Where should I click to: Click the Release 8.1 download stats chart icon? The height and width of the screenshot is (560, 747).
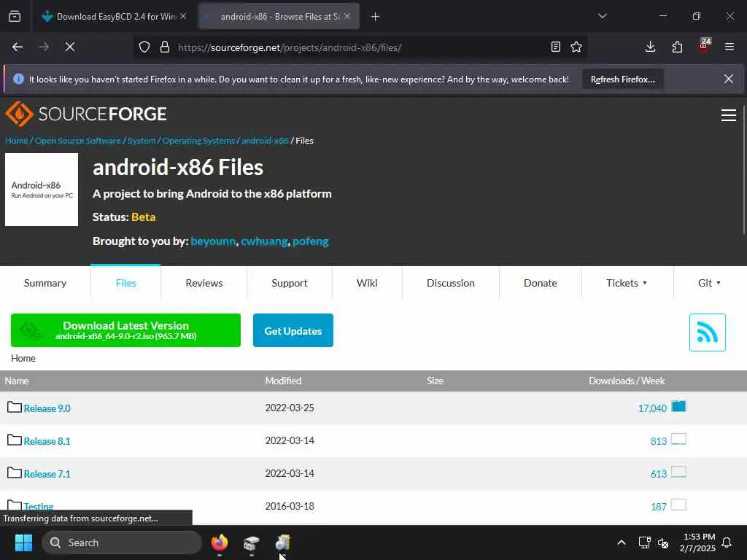[678, 439]
